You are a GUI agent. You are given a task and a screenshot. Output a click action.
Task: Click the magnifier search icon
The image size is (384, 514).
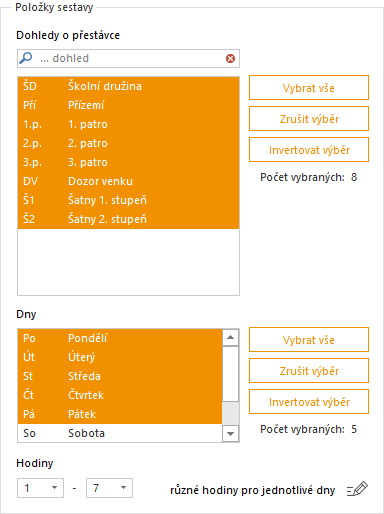(26, 58)
